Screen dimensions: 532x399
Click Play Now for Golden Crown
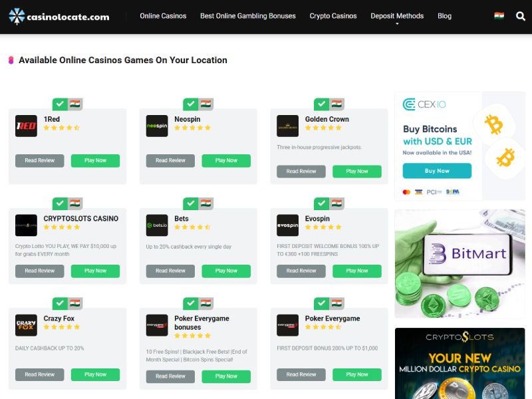(357, 172)
